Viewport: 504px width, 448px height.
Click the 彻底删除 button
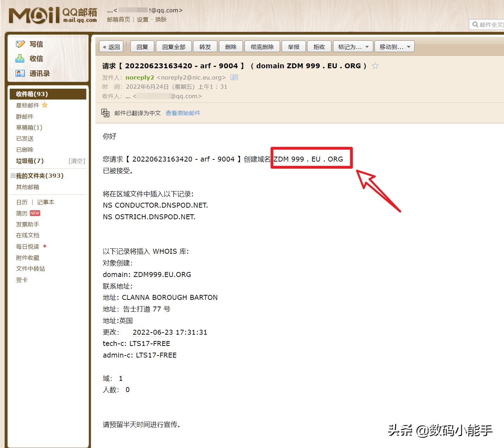click(262, 46)
